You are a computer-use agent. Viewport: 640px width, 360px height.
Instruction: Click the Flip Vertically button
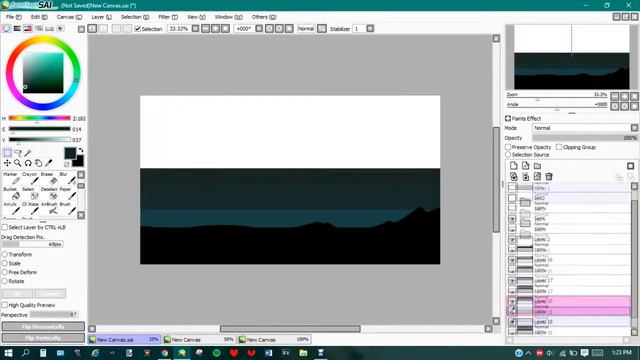pos(43,338)
